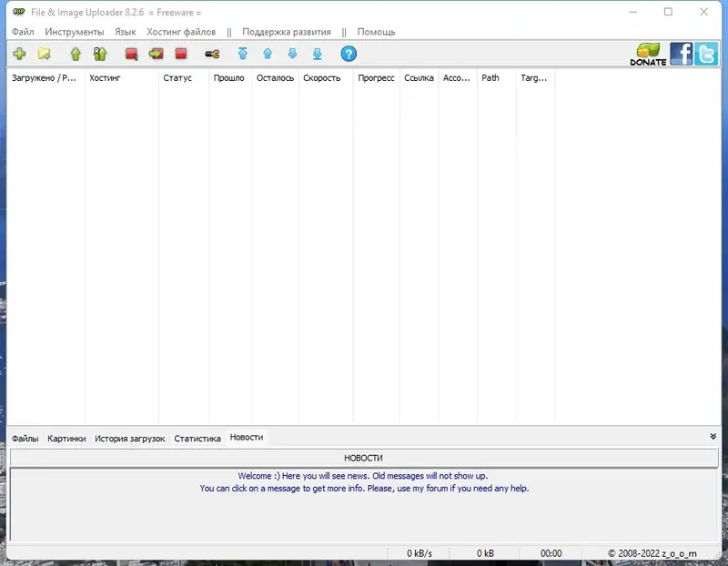The height and width of the screenshot is (566, 728).
Task: Click the plain red stop square icon
Action: 181,54
